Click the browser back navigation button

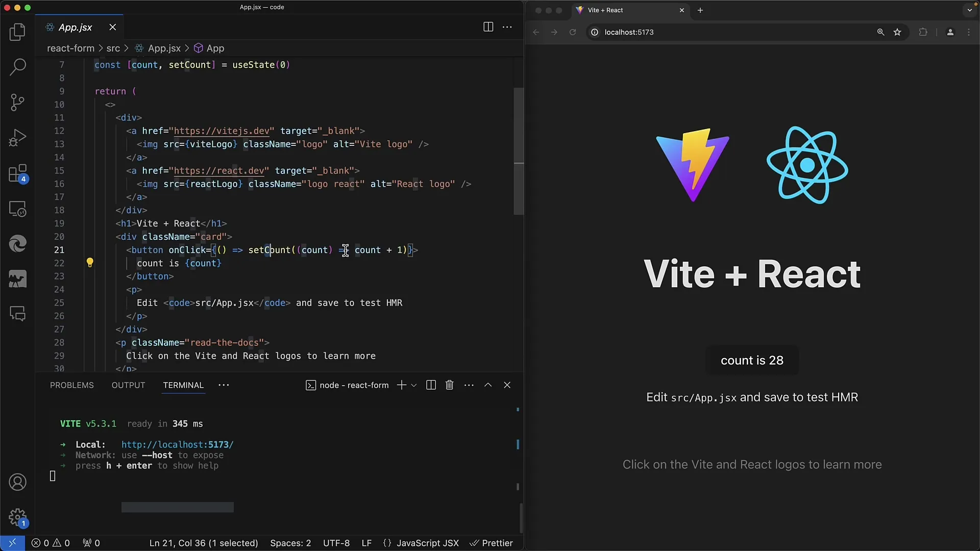[536, 32]
